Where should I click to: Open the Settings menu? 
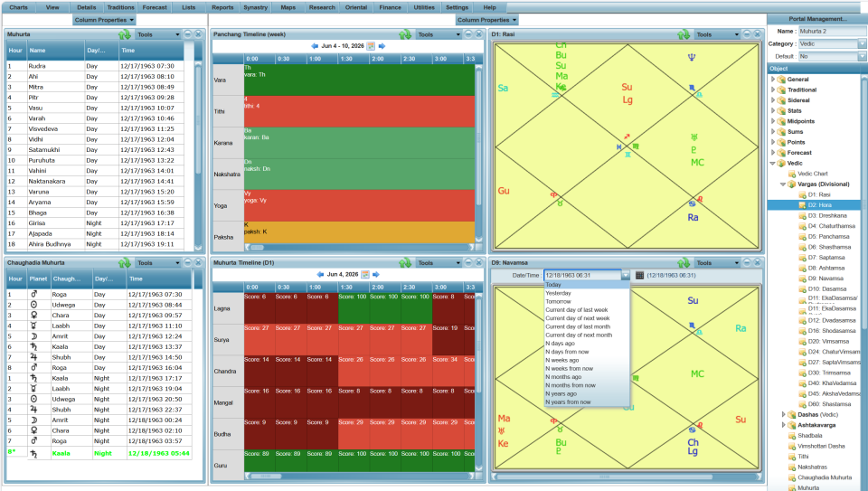457,7
